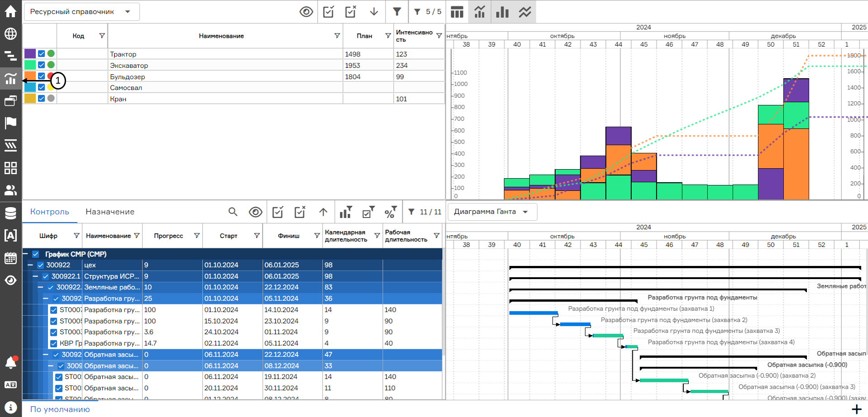868x417 pixels.
Task: Uncheck the График СМР (СМР) checkbox
Action: pyautogui.click(x=36, y=254)
